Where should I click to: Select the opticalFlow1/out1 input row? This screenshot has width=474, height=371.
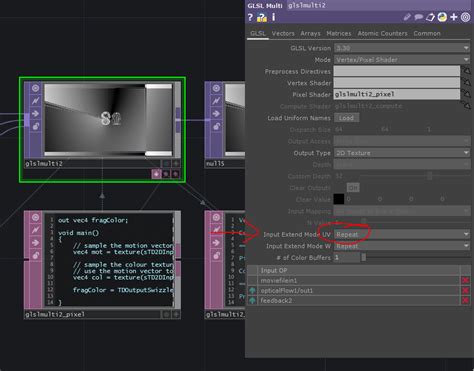pos(358,290)
